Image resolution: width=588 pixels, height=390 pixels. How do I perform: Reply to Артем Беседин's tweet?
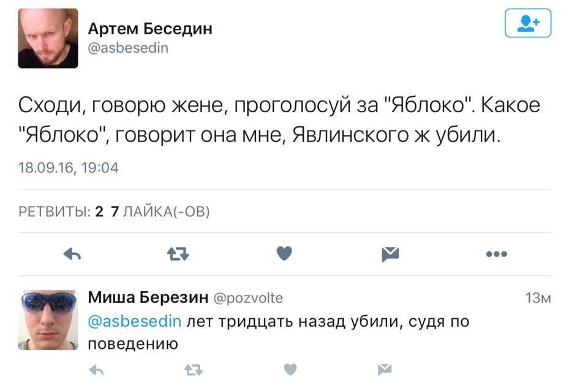point(72,254)
